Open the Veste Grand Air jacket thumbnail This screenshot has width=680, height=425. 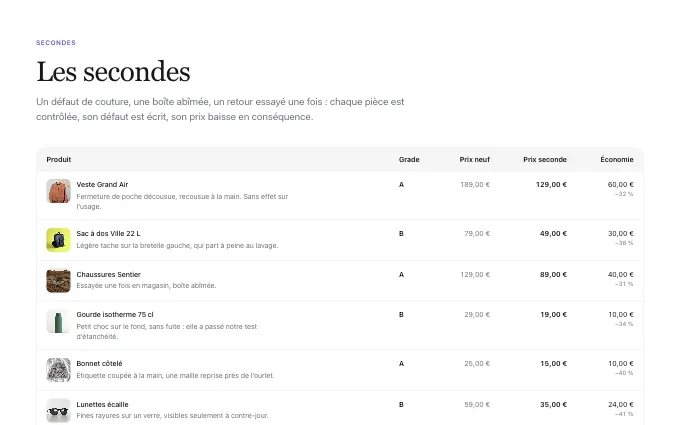[59, 191]
